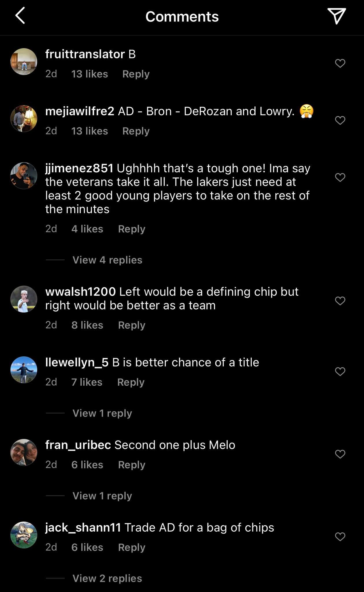Open jjimenez851's profile picture
The width and height of the screenshot is (364, 592).
(24, 175)
